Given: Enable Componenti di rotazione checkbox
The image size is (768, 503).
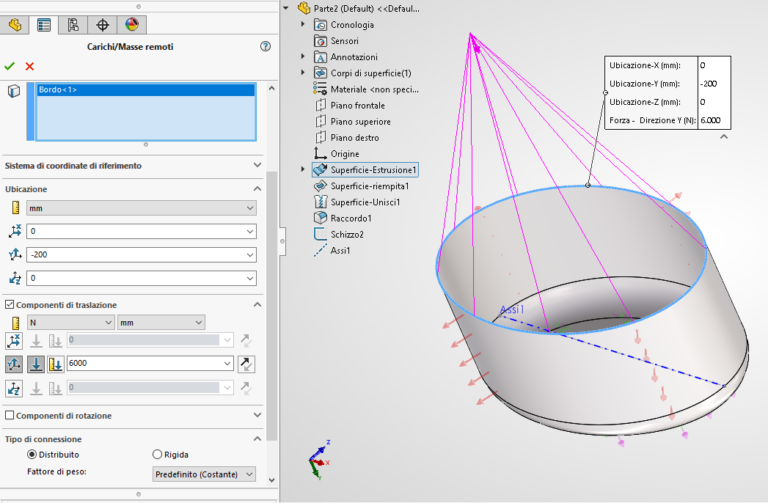Looking at the screenshot, I should point(10,415).
